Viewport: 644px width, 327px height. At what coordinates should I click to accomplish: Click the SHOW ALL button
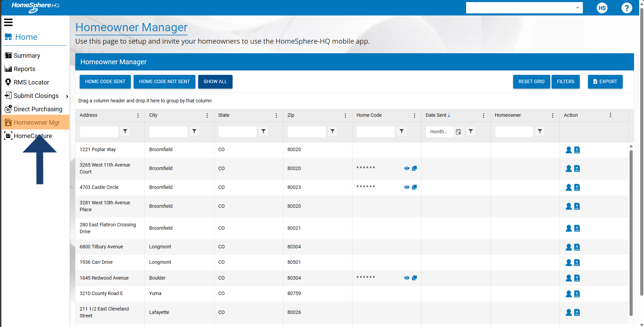point(215,82)
